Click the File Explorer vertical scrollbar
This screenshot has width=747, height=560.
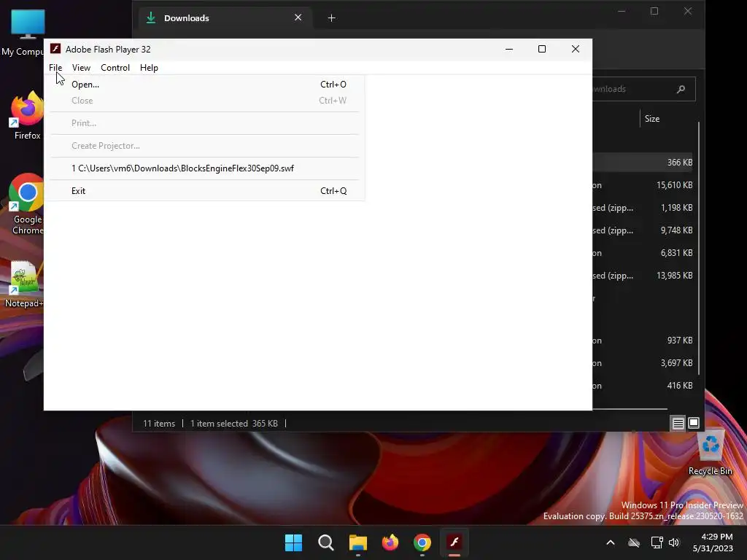pyautogui.click(x=699, y=248)
